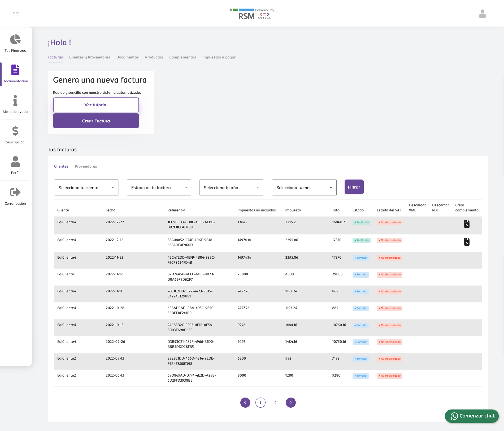
Task: Click the Ver tutorial button
Action: (x=96, y=105)
